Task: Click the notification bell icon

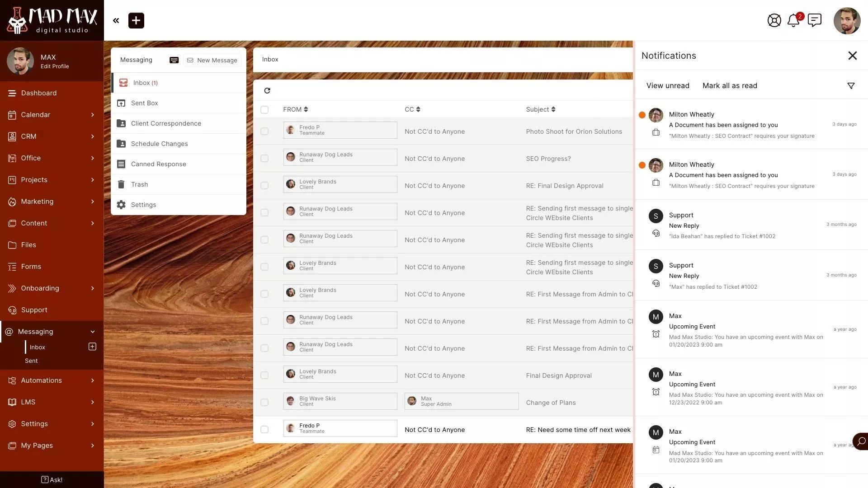Action: [x=793, y=20]
